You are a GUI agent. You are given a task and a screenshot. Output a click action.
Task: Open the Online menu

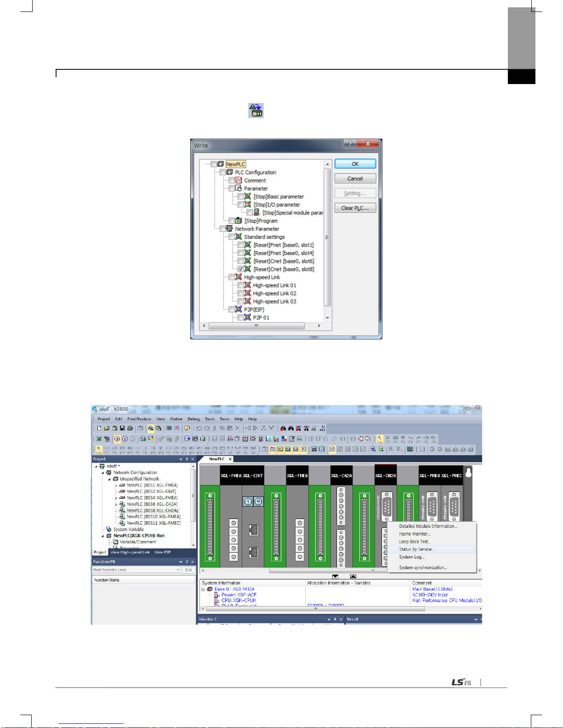click(x=176, y=419)
